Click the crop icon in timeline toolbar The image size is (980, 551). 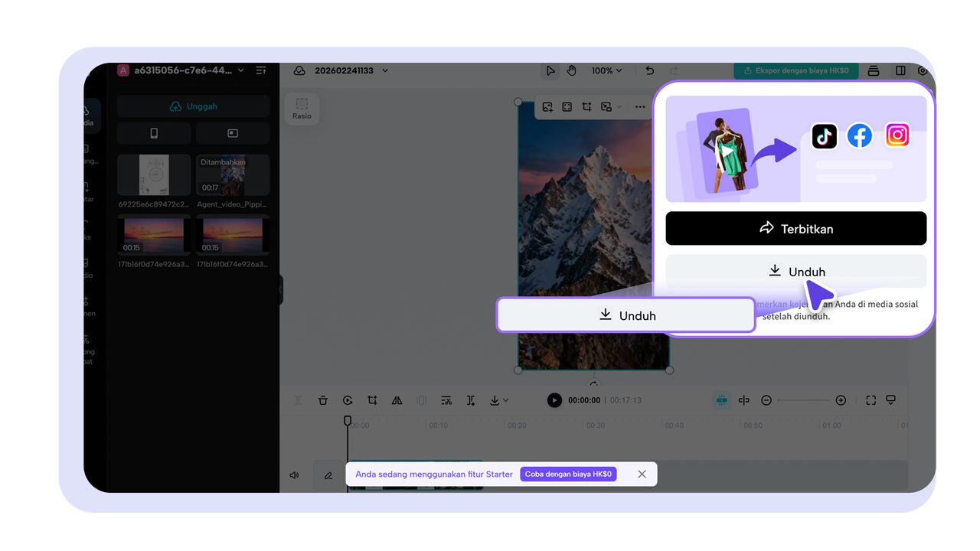pos(372,400)
